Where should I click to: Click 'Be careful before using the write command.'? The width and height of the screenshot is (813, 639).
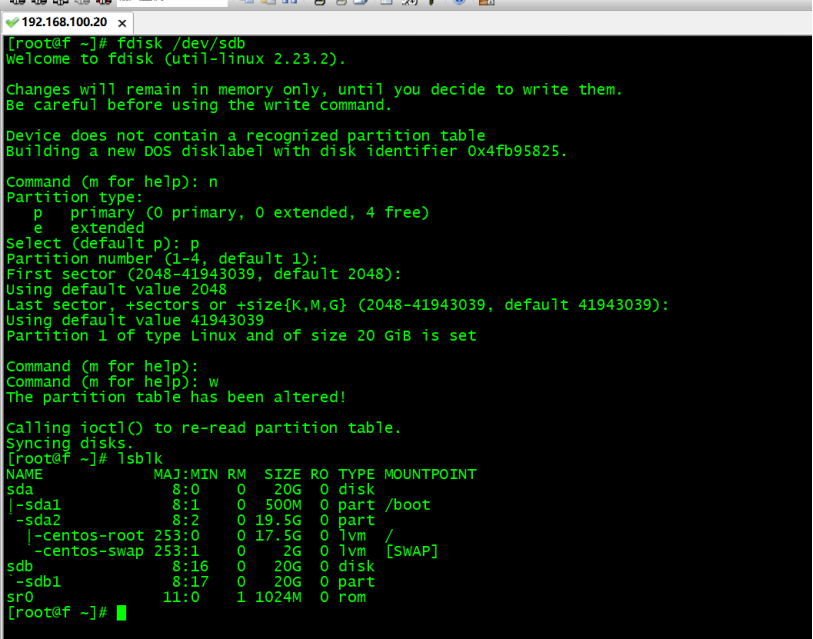pos(199,105)
